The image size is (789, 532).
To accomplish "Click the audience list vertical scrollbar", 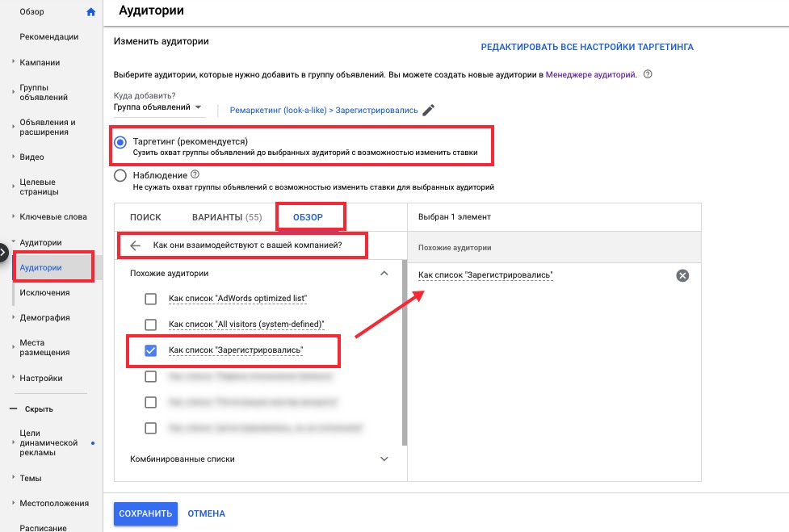I will pyautogui.click(x=404, y=355).
